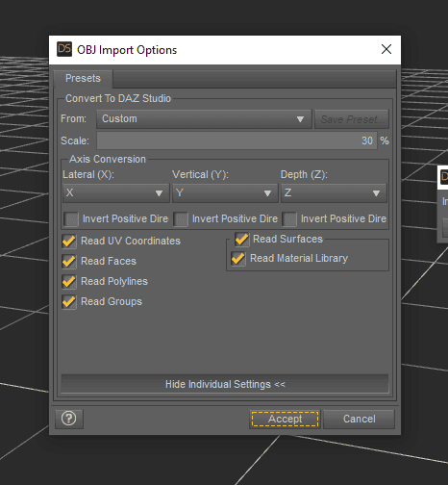
Task: Click the Save Preset button
Action: point(352,119)
